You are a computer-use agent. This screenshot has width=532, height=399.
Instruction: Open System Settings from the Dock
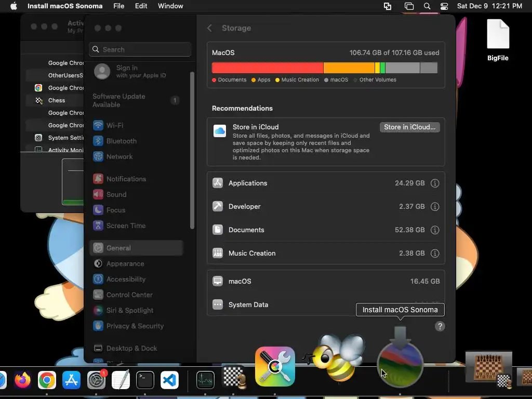tap(96, 380)
